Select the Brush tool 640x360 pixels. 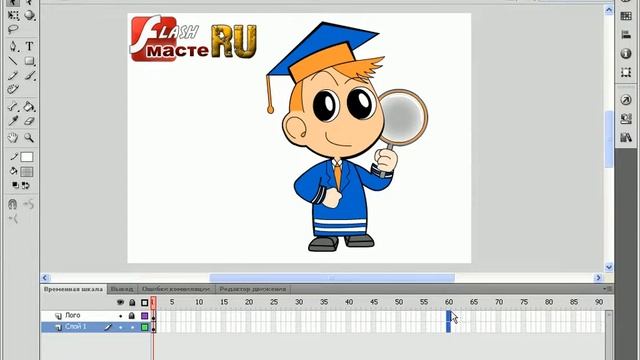pyautogui.click(x=29, y=76)
